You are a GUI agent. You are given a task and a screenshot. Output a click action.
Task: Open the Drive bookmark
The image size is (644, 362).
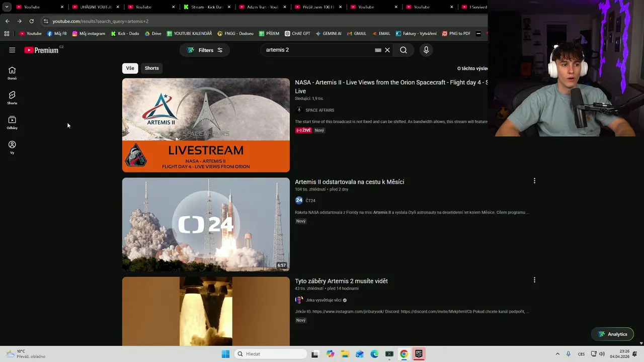153,34
